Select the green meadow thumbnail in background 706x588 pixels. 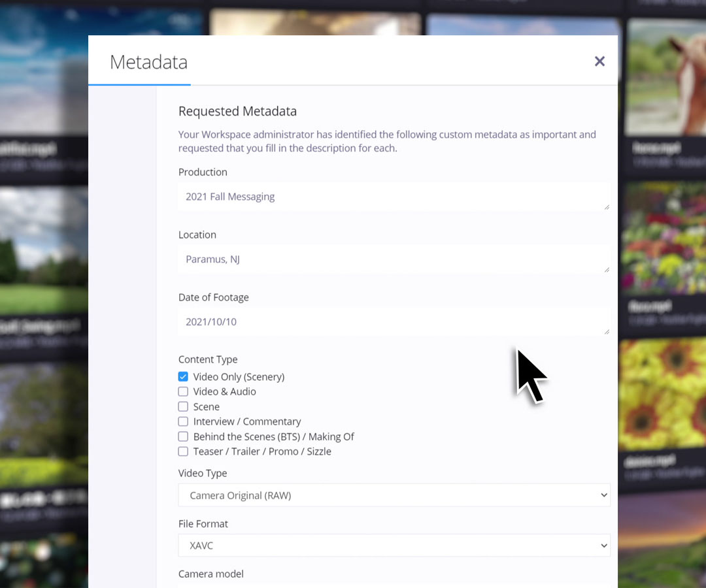click(x=44, y=250)
